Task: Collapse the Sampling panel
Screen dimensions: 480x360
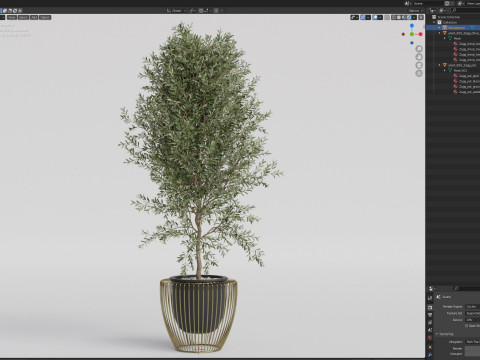Action: (x=437, y=334)
